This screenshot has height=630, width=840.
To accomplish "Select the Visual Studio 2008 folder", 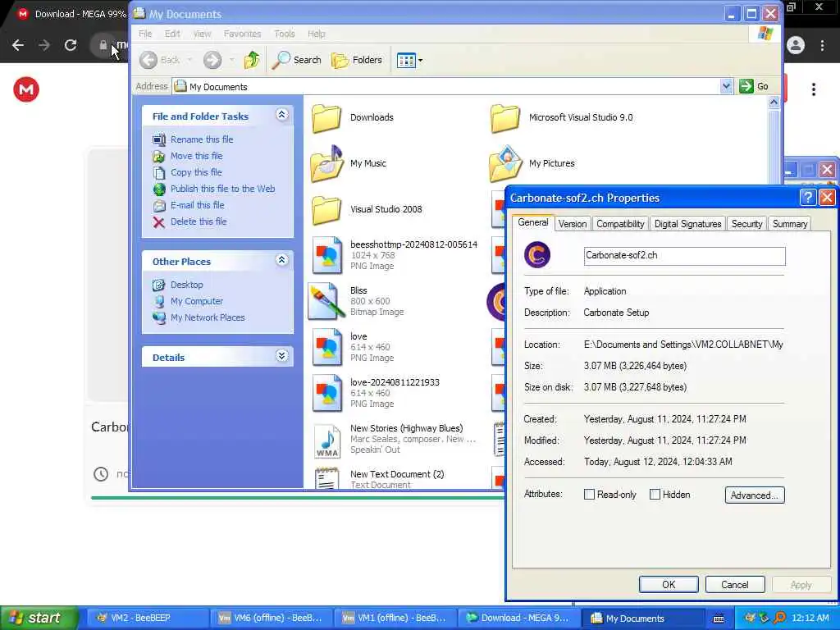I will pos(326,210).
